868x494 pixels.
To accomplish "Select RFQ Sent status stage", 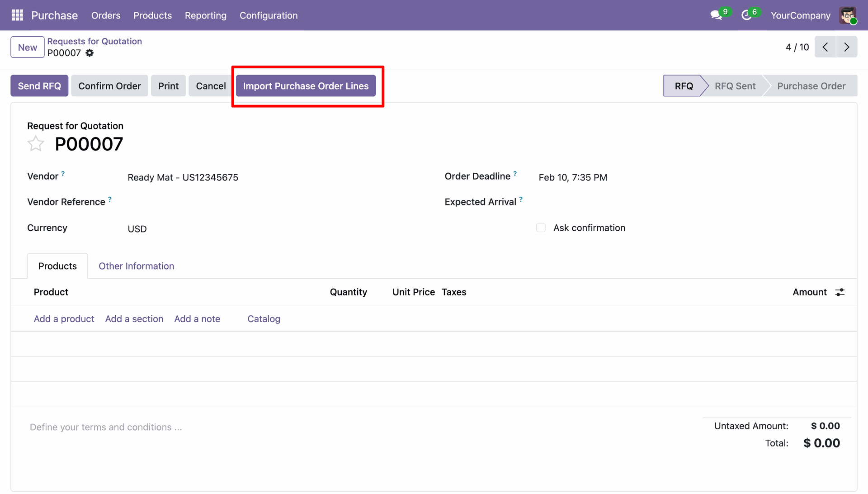I will pos(735,86).
